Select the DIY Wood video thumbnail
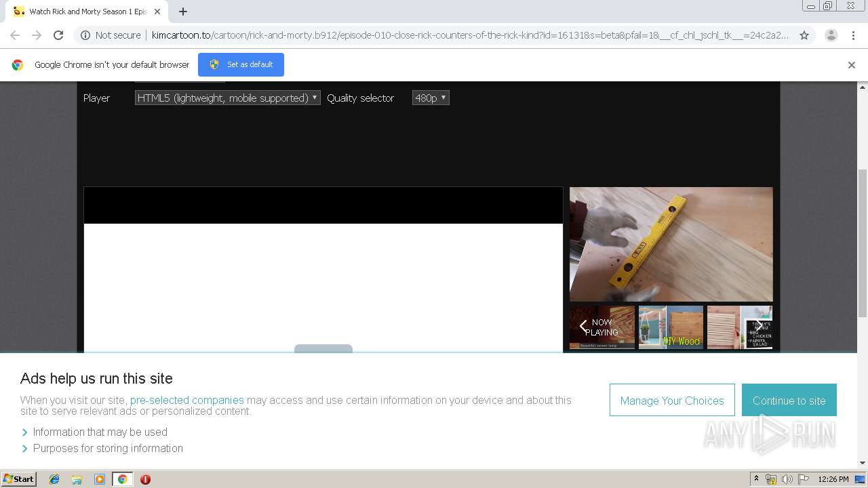 [671, 327]
